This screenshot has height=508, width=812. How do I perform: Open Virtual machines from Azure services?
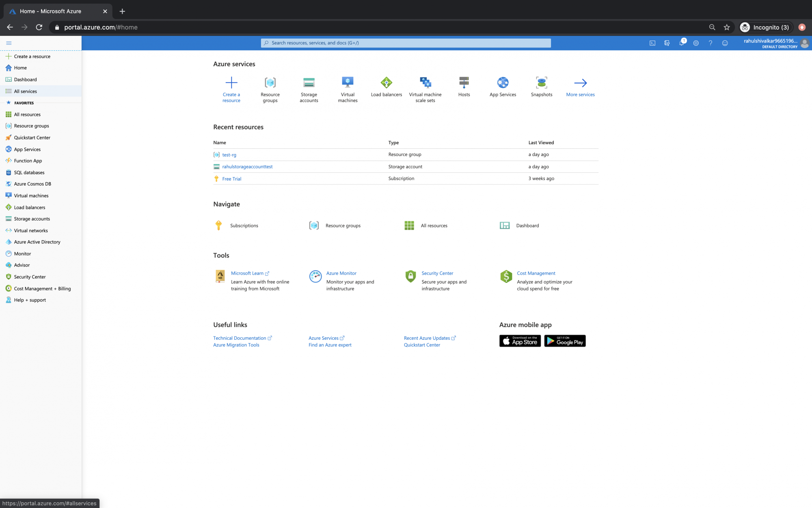pos(348,87)
